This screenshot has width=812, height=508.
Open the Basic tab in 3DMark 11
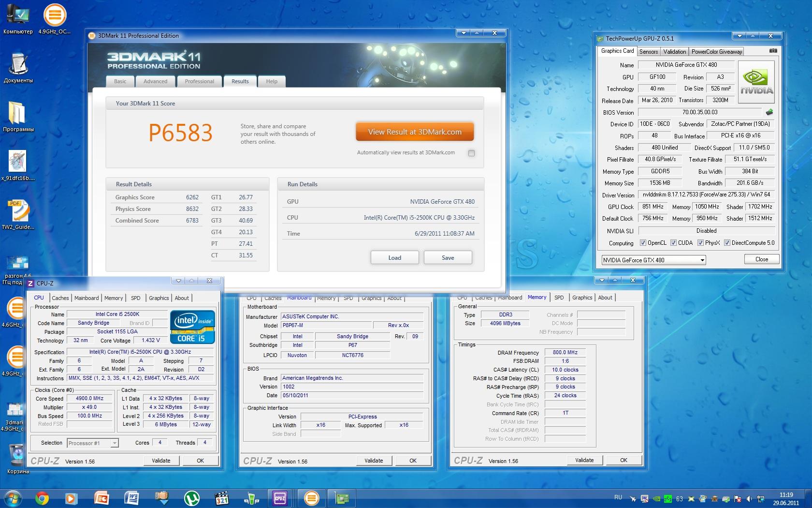[120, 81]
